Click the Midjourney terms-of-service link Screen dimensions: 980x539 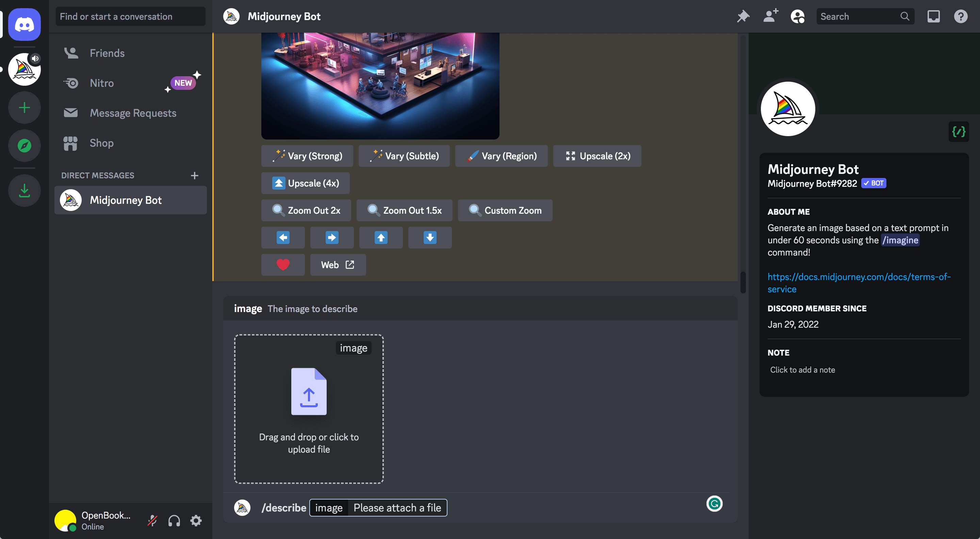859,283
